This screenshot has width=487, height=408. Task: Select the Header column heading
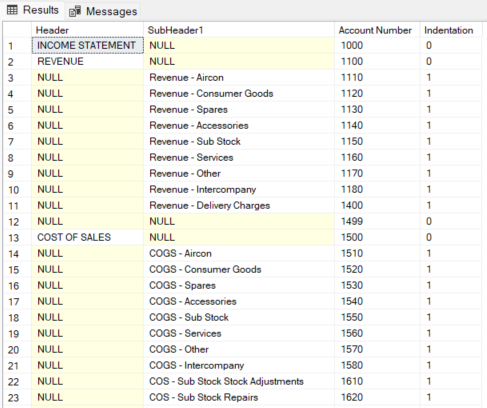[87, 30]
